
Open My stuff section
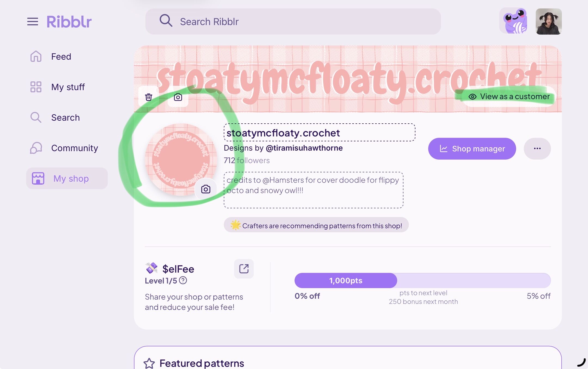click(x=68, y=87)
